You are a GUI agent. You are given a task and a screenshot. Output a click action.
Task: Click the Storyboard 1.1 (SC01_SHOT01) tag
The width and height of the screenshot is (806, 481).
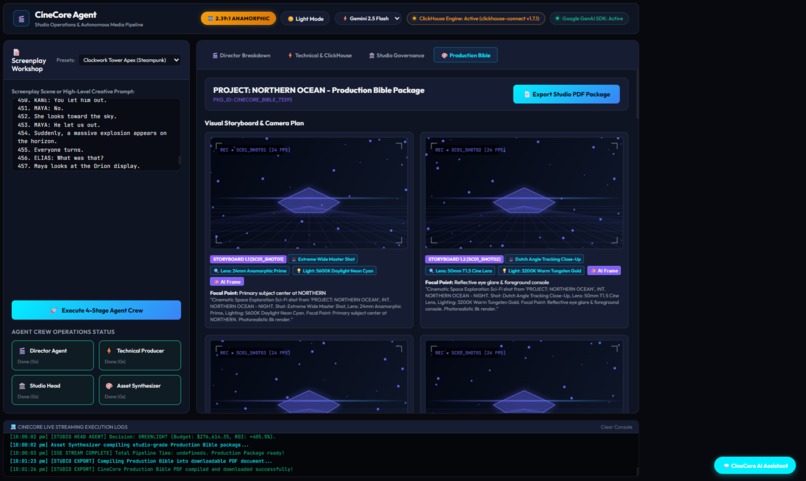[248, 259]
